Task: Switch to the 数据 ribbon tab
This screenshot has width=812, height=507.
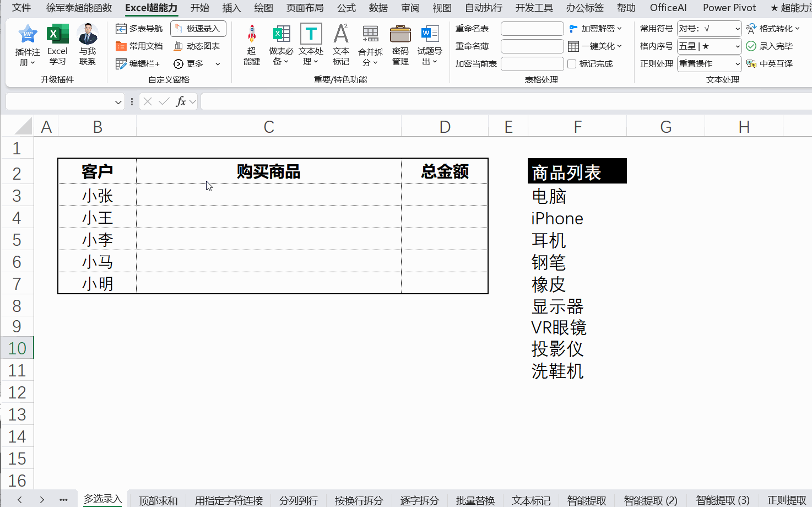Action: [378, 8]
